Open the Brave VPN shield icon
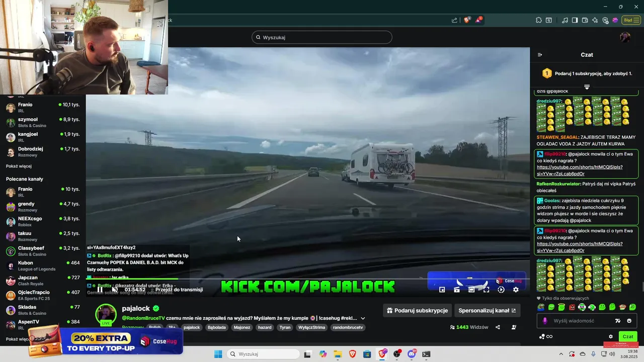 [605, 20]
